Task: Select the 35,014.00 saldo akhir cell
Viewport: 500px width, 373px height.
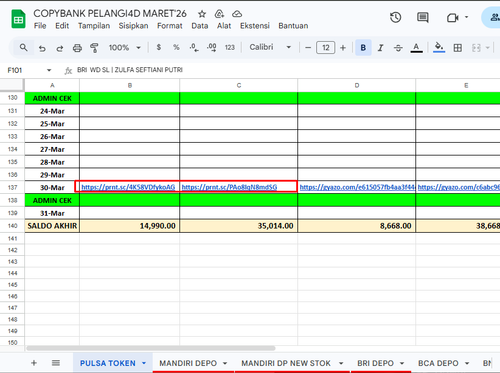Action: [x=238, y=226]
